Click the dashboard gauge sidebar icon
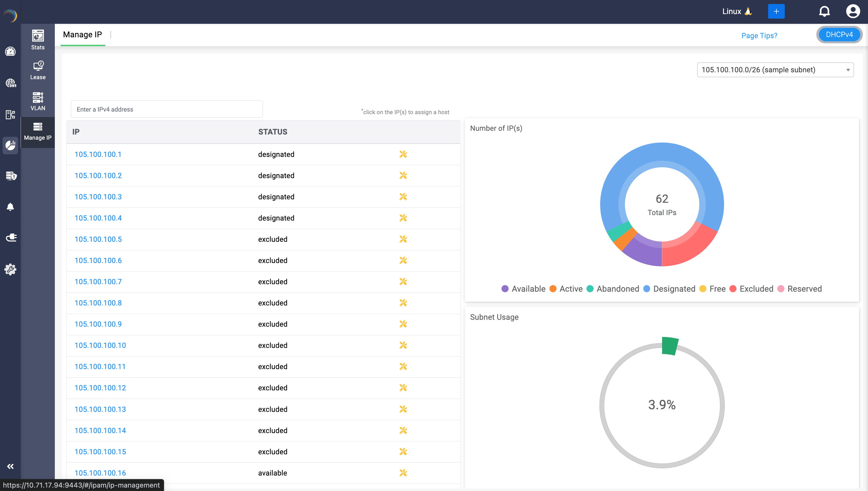This screenshot has width=868, height=491. point(10,52)
